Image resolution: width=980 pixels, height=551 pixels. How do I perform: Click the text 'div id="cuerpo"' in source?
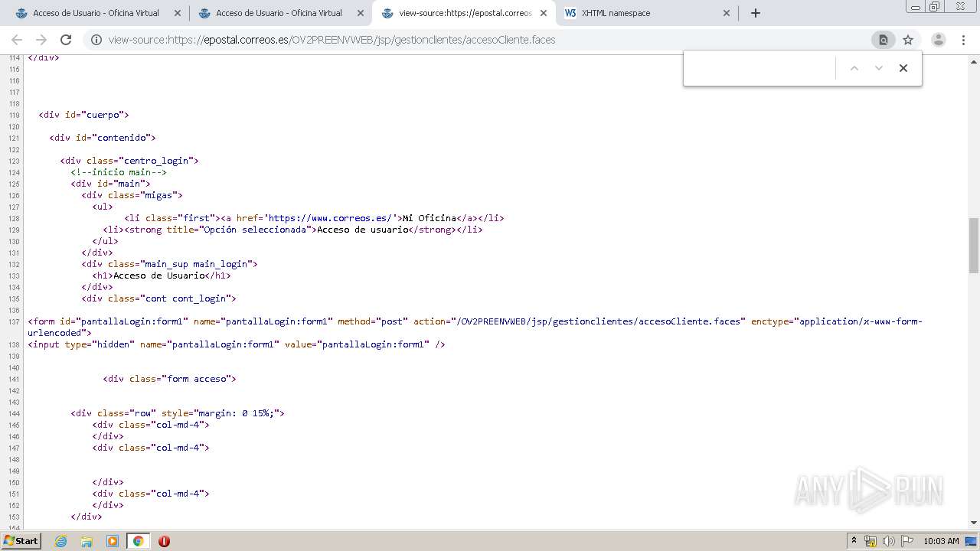click(x=84, y=115)
